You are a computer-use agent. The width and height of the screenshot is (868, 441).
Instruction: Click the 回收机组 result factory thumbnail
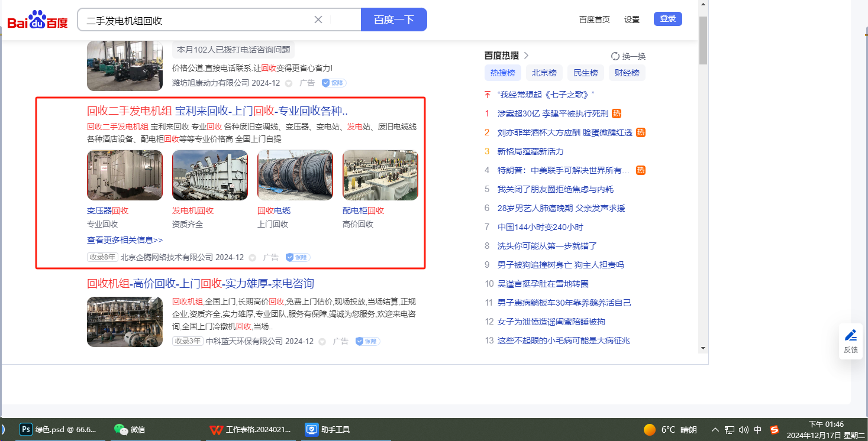click(x=125, y=322)
